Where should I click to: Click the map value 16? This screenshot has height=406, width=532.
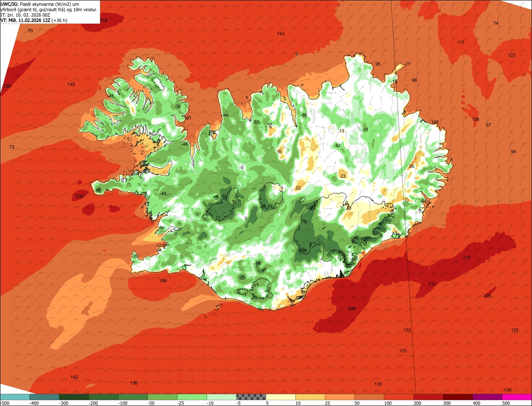pyautogui.click(x=279, y=152)
